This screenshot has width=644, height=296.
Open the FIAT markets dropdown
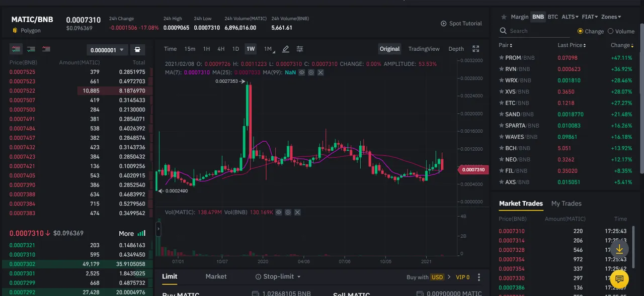(x=589, y=17)
